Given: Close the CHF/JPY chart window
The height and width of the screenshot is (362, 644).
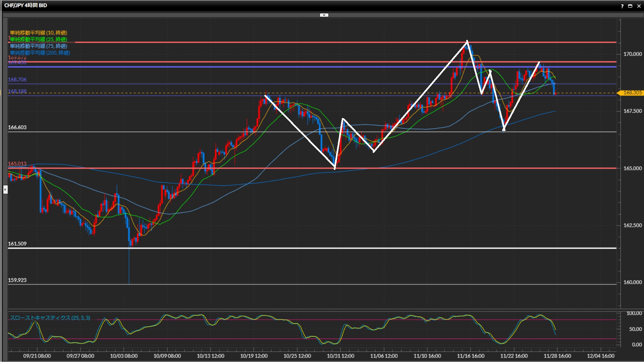Looking at the screenshot, I should [x=639, y=6].
